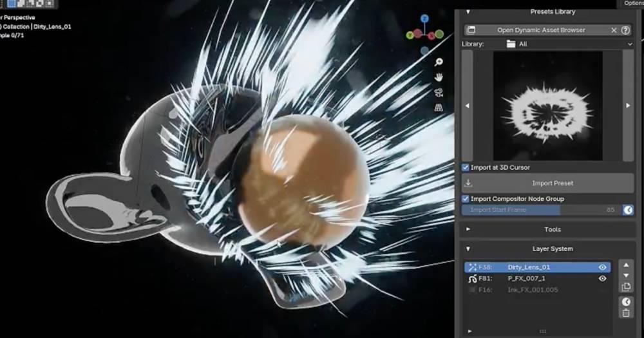This screenshot has width=644, height=338.
Task: Click the Import Preset button
Action: (x=547, y=183)
